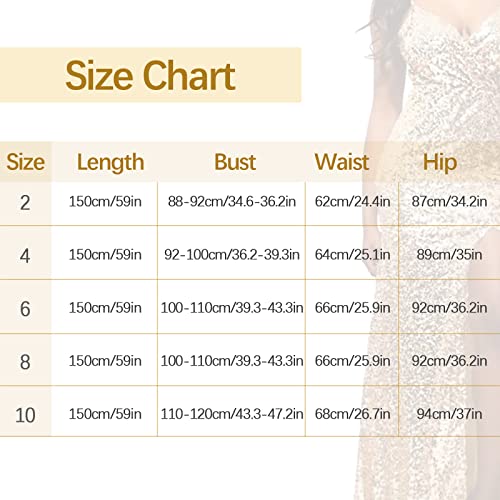Select the "Bust" column header

[235, 162]
